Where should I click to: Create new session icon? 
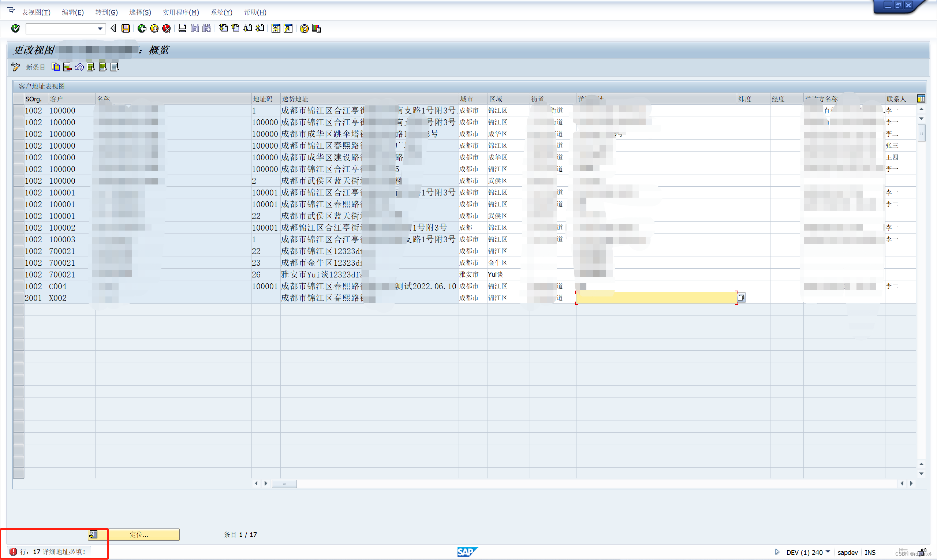pos(276,28)
